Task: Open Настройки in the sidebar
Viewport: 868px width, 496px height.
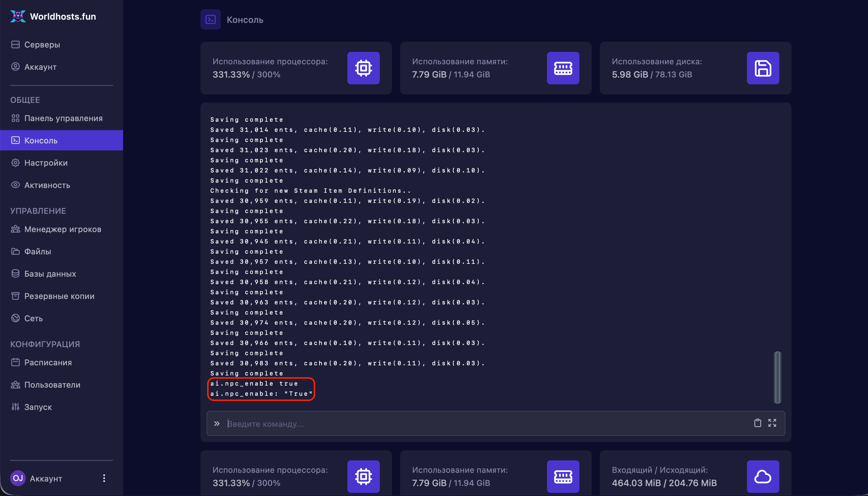Action: pos(61,163)
